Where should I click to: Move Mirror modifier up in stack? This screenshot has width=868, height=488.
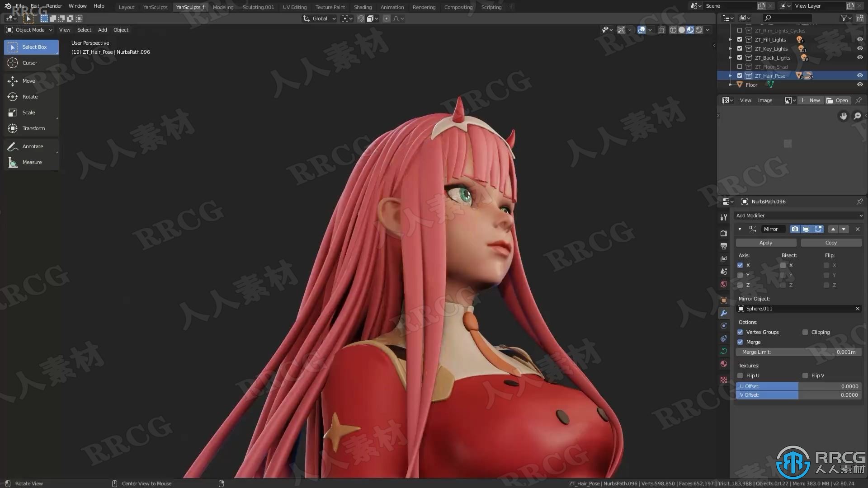pyautogui.click(x=833, y=229)
